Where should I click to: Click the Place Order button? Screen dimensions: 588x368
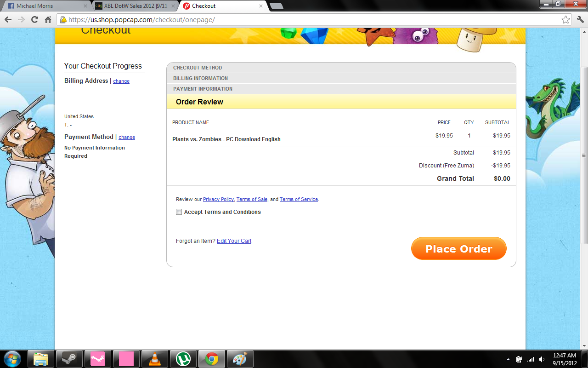point(458,248)
